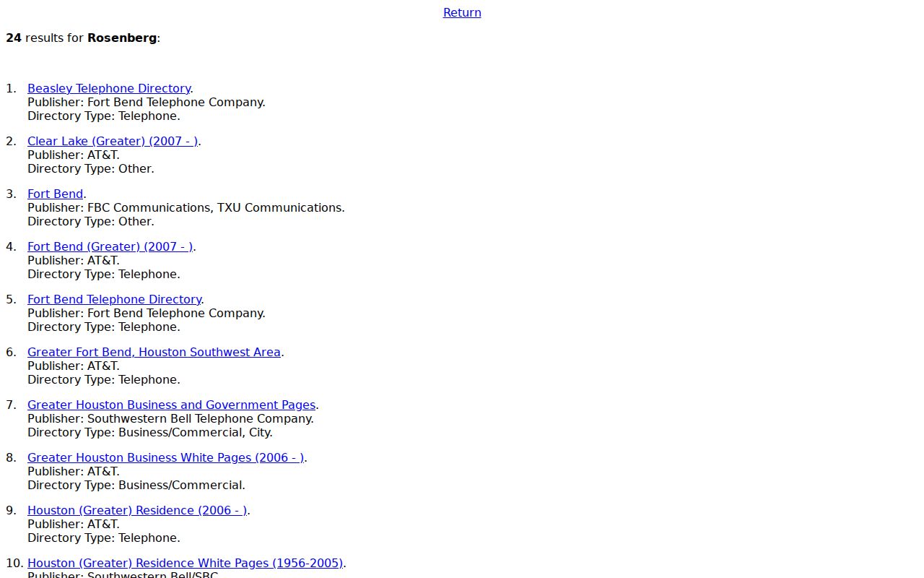The height and width of the screenshot is (578, 924).
Task: Click Publisher line under Fort Bend Telephone Directory
Action: [x=147, y=313]
